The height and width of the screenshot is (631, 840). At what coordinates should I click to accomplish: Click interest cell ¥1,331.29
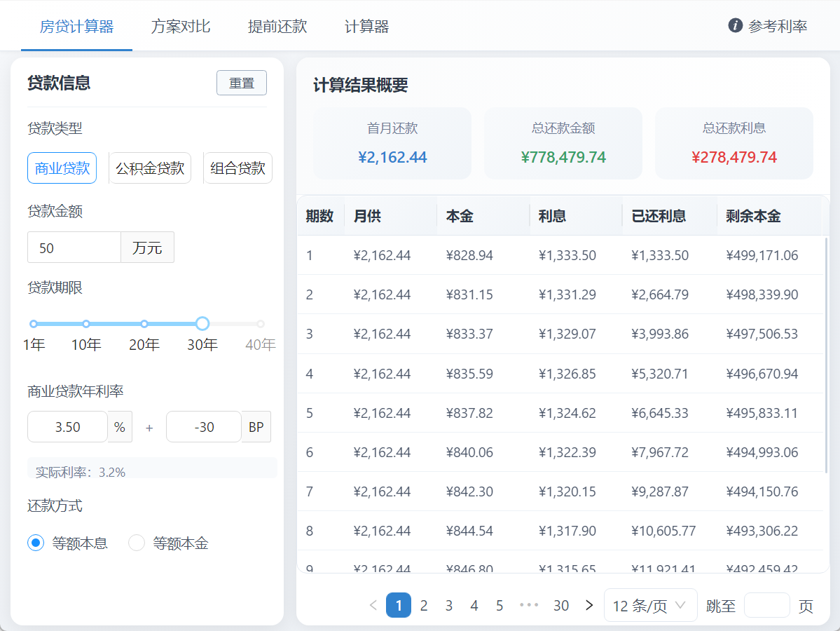coord(567,294)
